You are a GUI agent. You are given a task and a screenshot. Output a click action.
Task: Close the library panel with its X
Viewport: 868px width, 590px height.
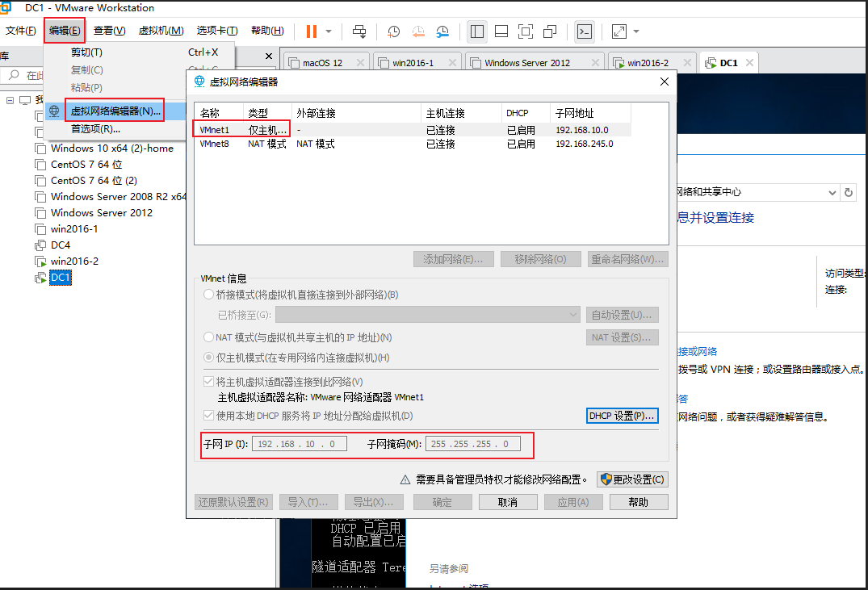(x=269, y=56)
